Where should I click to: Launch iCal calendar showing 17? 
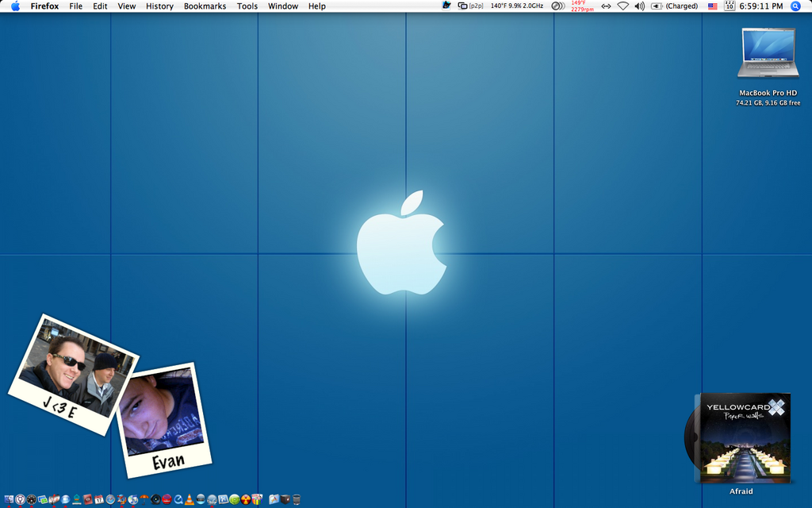(x=99, y=500)
